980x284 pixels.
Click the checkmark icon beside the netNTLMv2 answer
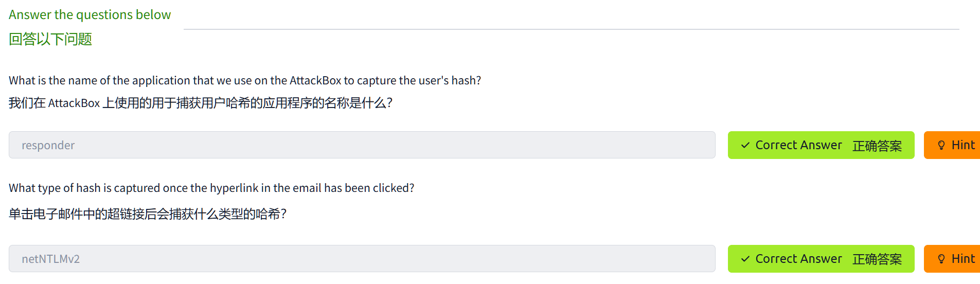(745, 259)
